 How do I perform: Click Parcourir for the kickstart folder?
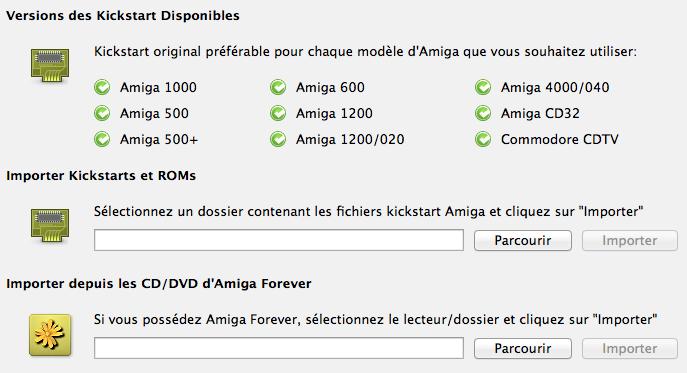pos(523,241)
